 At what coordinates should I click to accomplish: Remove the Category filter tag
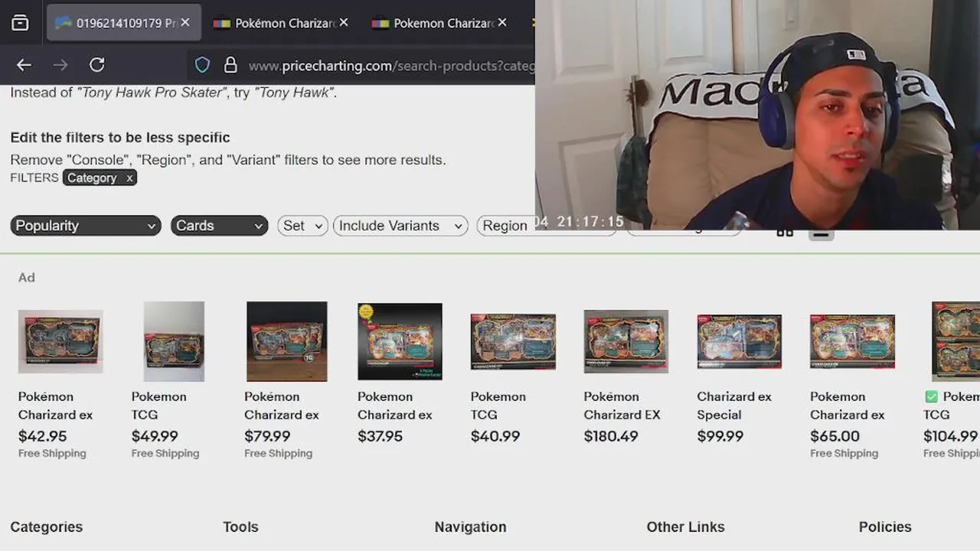(129, 178)
